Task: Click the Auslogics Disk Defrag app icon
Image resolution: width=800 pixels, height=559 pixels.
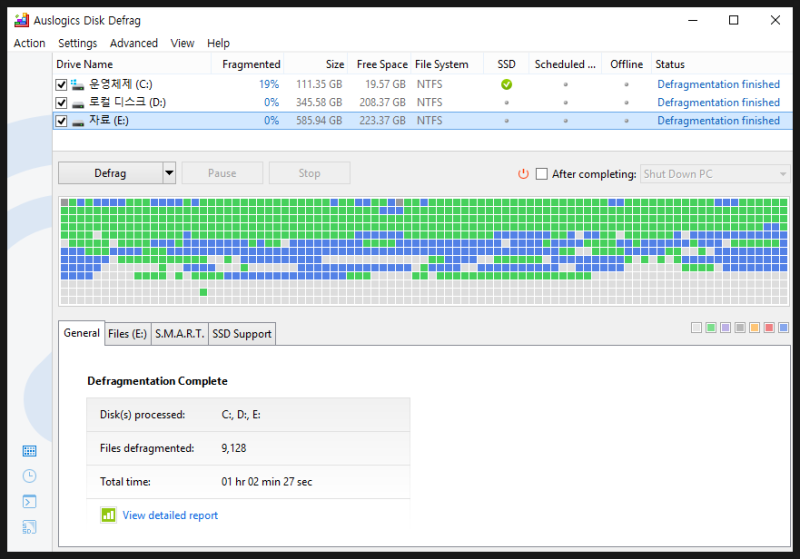Action: click(x=21, y=20)
